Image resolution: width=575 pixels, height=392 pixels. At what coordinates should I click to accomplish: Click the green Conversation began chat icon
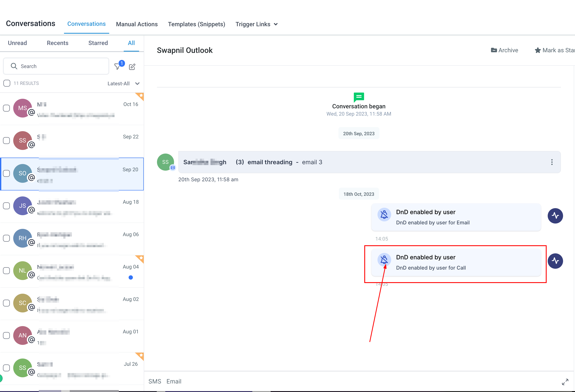[359, 97]
